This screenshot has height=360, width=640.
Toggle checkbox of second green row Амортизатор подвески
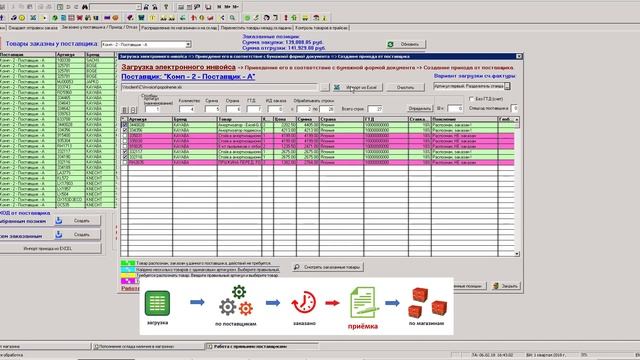click(124, 130)
